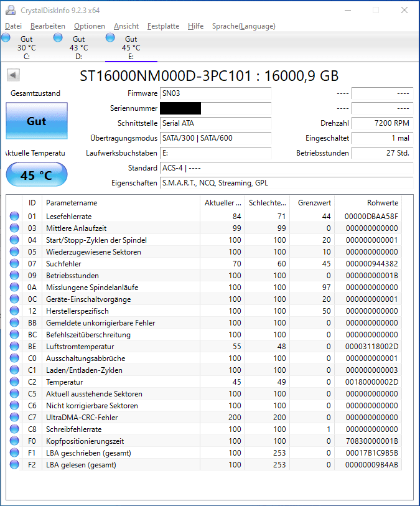Click status orb for Schreibfehlerrate row
This screenshot has width=420, height=506.
coord(14,429)
